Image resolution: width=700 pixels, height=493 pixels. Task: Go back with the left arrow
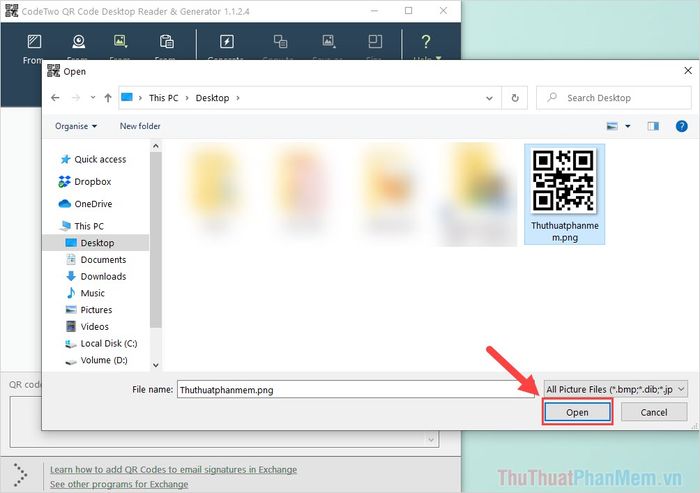[x=55, y=97]
